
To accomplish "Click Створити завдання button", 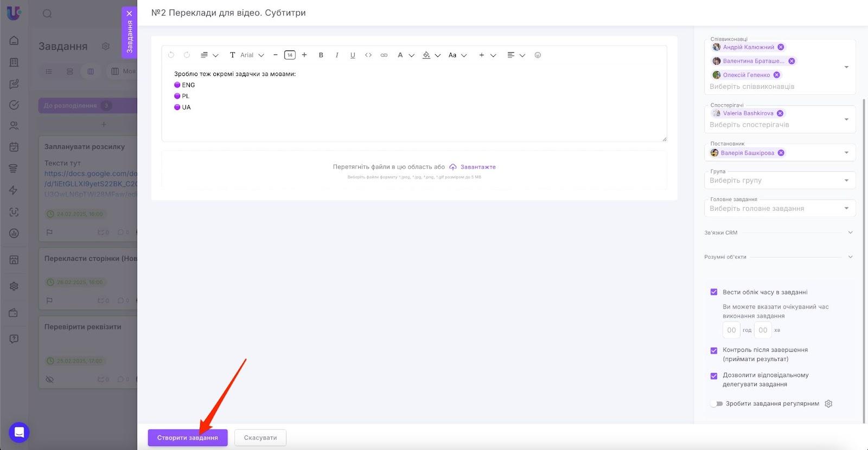I will [x=188, y=438].
